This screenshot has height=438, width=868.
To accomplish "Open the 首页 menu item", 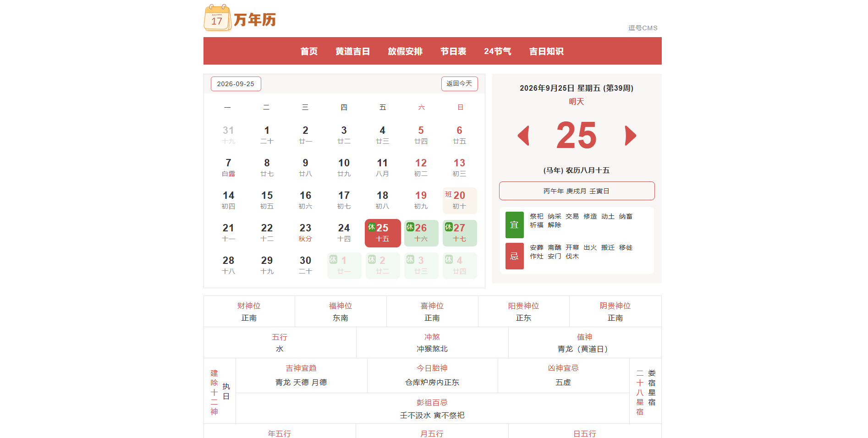I will [309, 51].
